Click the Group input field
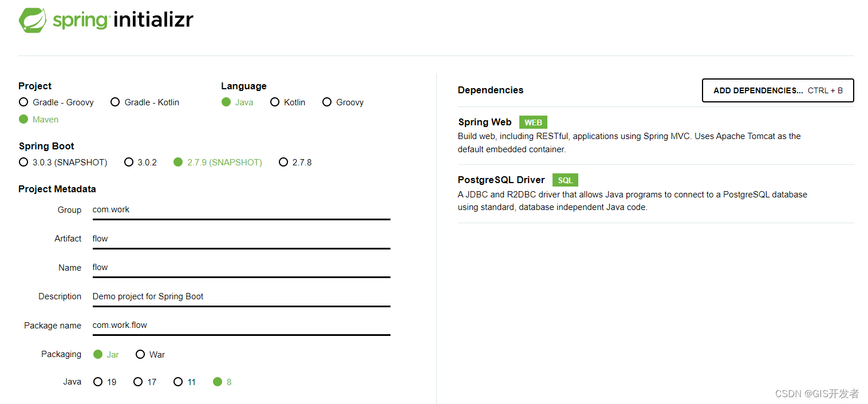The width and height of the screenshot is (868, 404). point(240,209)
